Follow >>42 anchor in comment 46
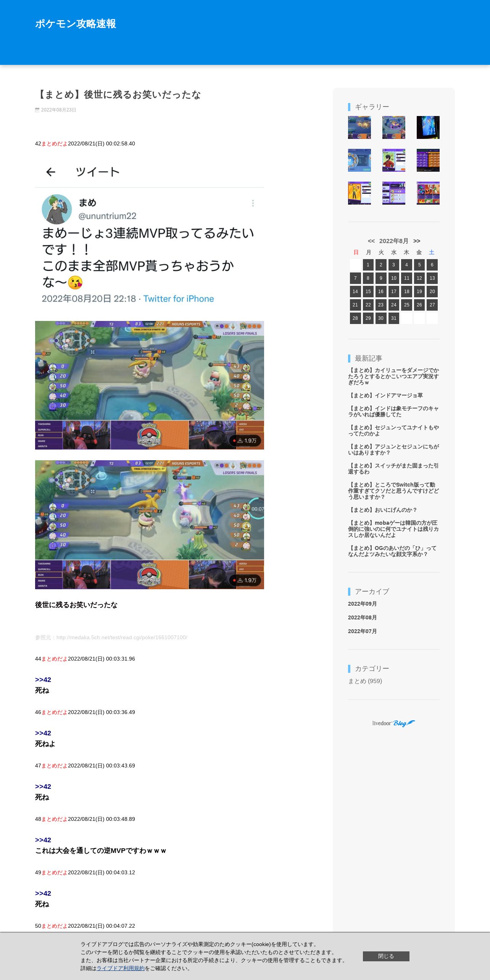The width and height of the screenshot is (490, 980). (43, 733)
